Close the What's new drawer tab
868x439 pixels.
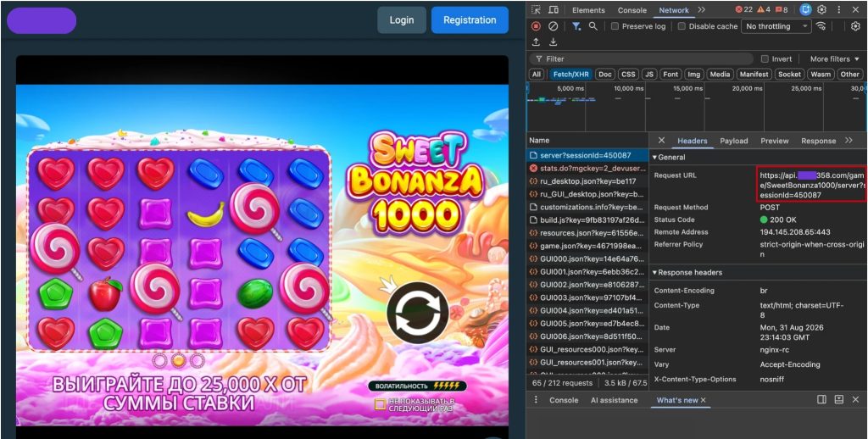703,400
